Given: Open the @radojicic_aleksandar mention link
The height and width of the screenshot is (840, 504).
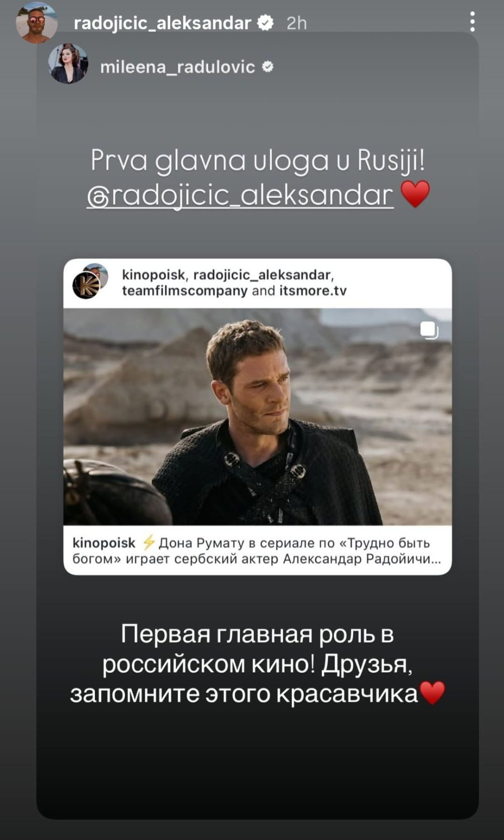Looking at the screenshot, I should (x=240, y=195).
